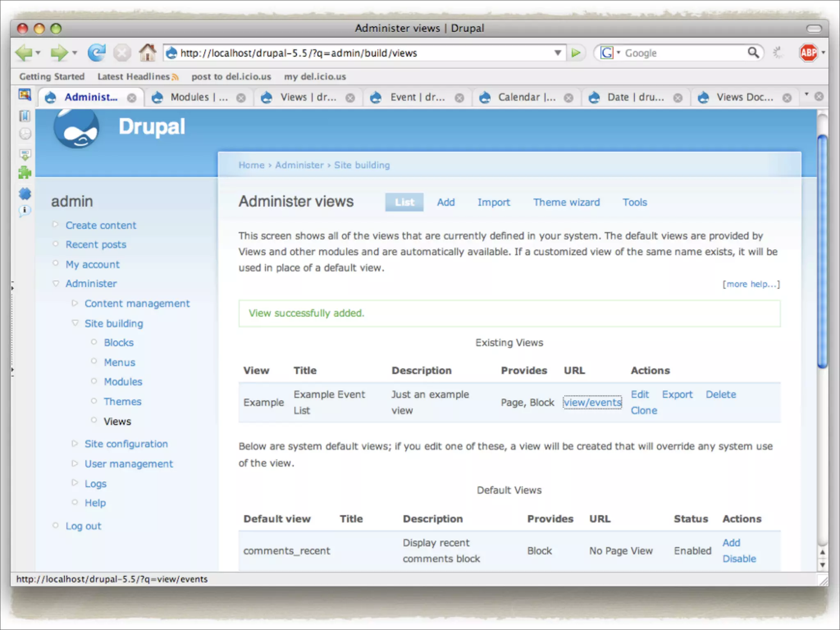Click the browser Forward arrow button
Viewport: 840px width, 630px height.
(x=59, y=53)
